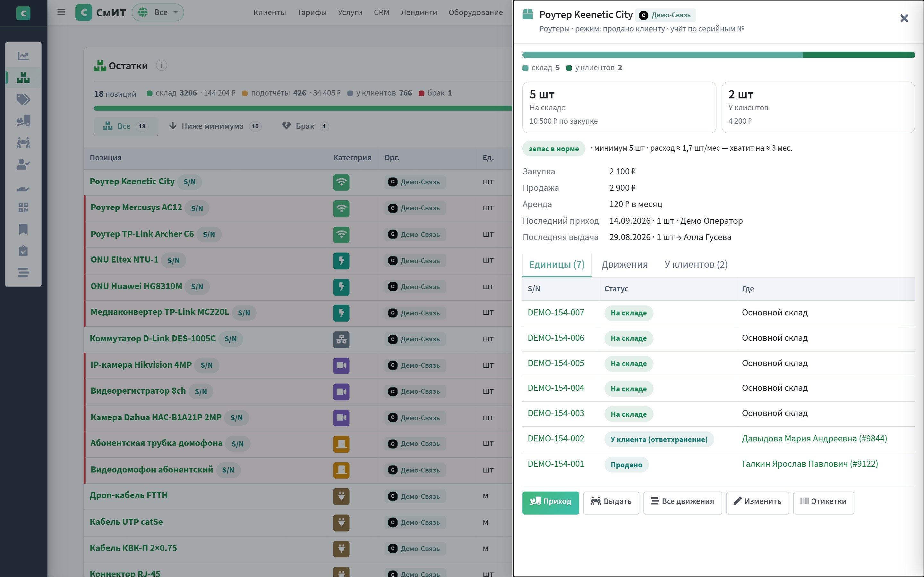Screen dimensions: 924x577
Task: Open the Все organization dropdown
Action: click(x=158, y=12)
